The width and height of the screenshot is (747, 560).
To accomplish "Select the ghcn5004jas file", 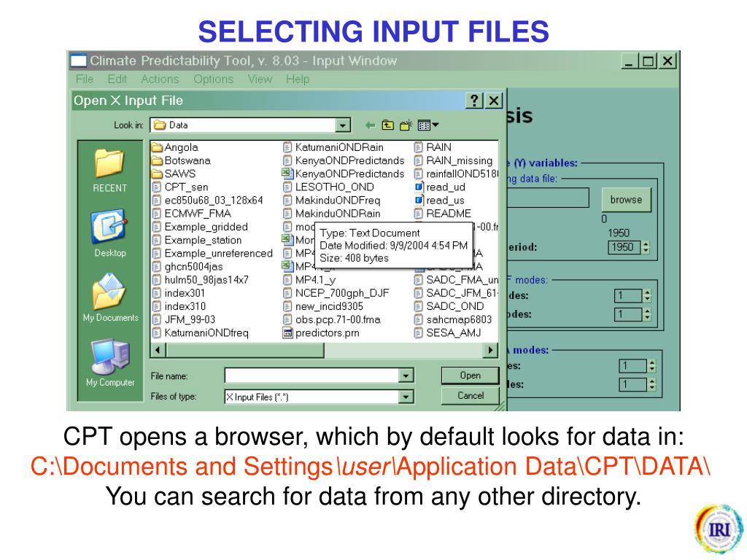I will [187, 267].
